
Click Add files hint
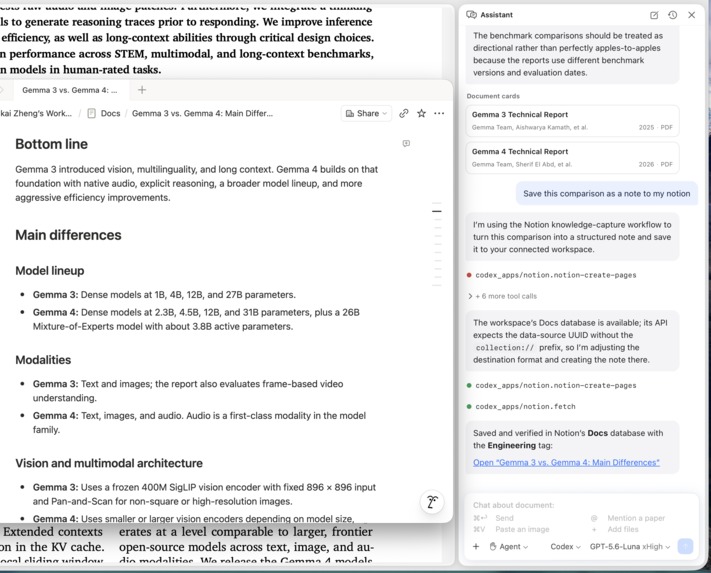(x=623, y=529)
